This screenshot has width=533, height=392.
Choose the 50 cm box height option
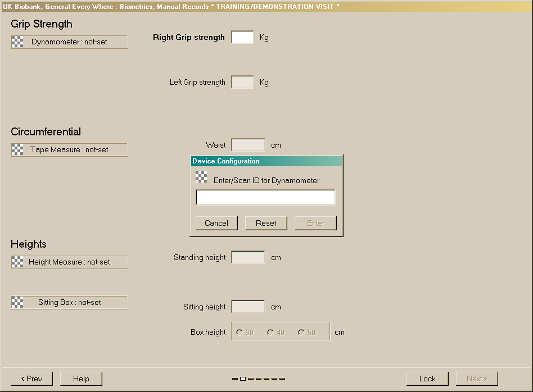coord(301,332)
